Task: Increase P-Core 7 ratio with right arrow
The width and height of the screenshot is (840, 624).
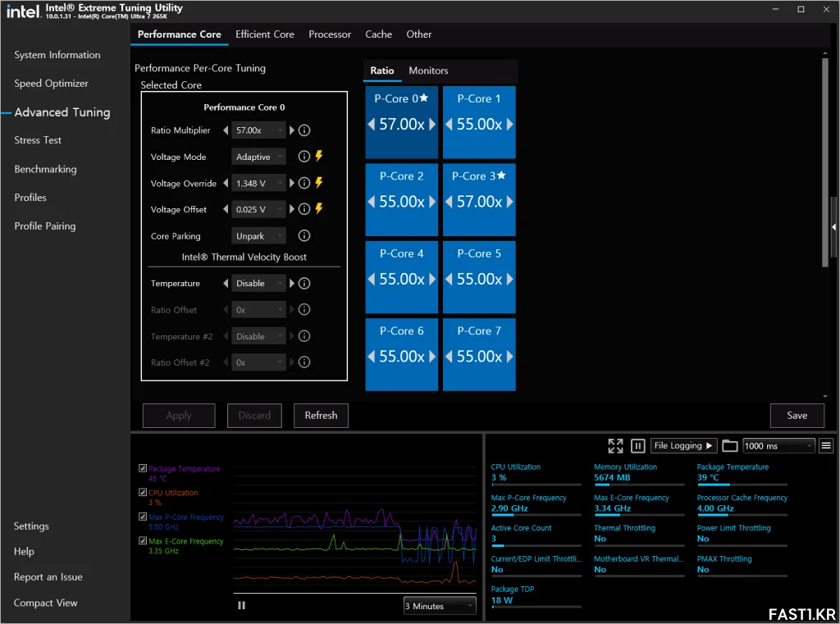Action: click(510, 357)
